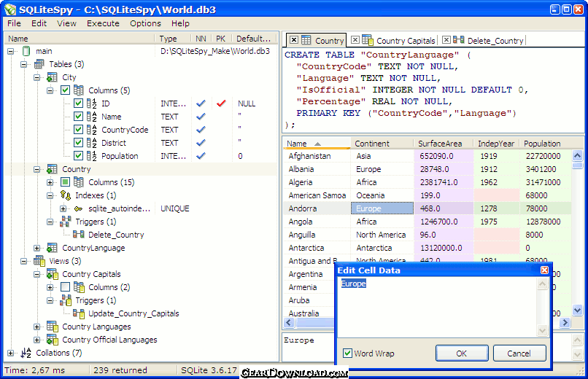The height and width of the screenshot is (379, 588).
Task: Select the Country table icon in tree
Action: coord(52,169)
